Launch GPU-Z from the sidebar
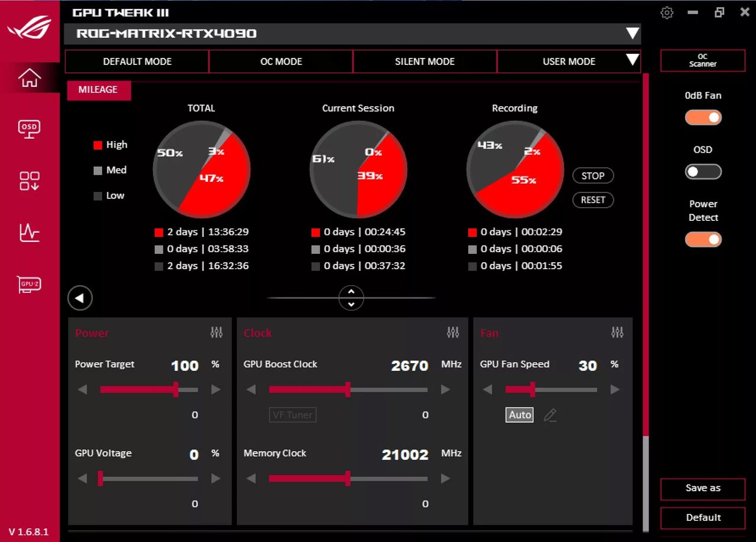This screenshot has width=756, height=542. [29, 284]
